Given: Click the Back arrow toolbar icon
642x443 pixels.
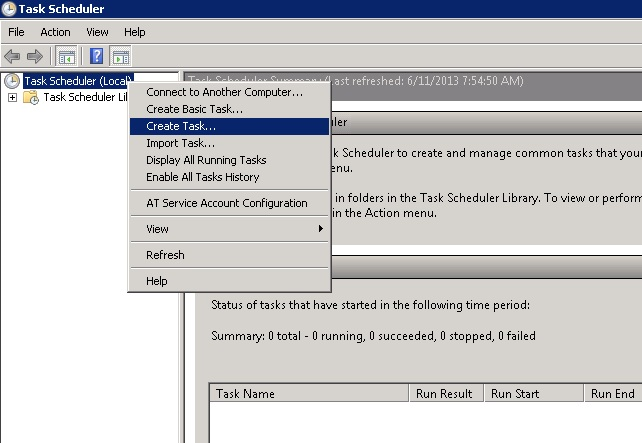Looking at the screenshot, I should click(x=13, y=56).
